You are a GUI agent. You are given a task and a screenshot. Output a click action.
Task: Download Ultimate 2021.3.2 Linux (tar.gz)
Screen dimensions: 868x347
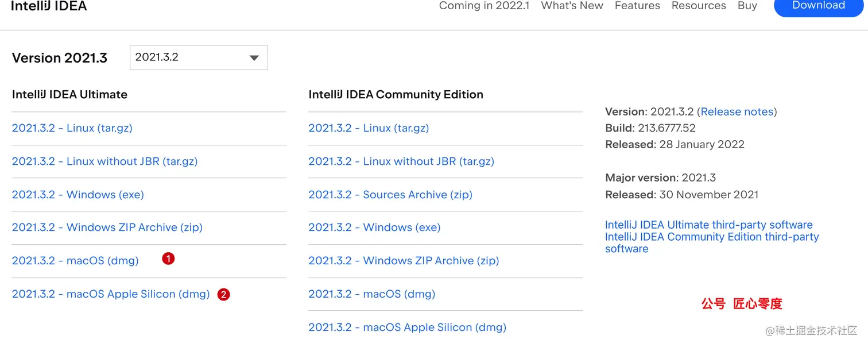(x=72, y=128)
